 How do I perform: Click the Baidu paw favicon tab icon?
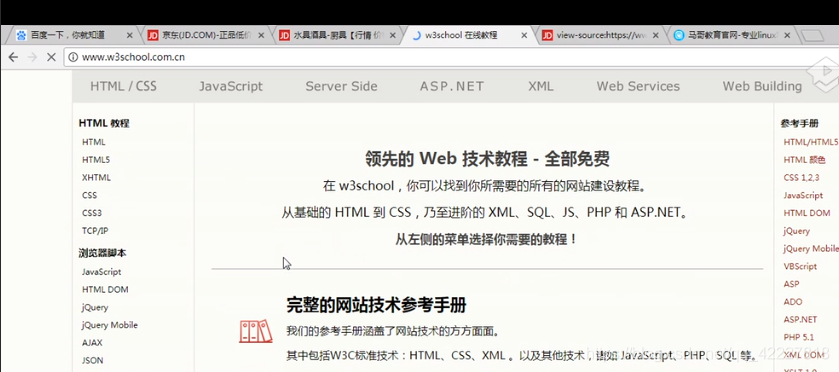[x=21, y=35]
